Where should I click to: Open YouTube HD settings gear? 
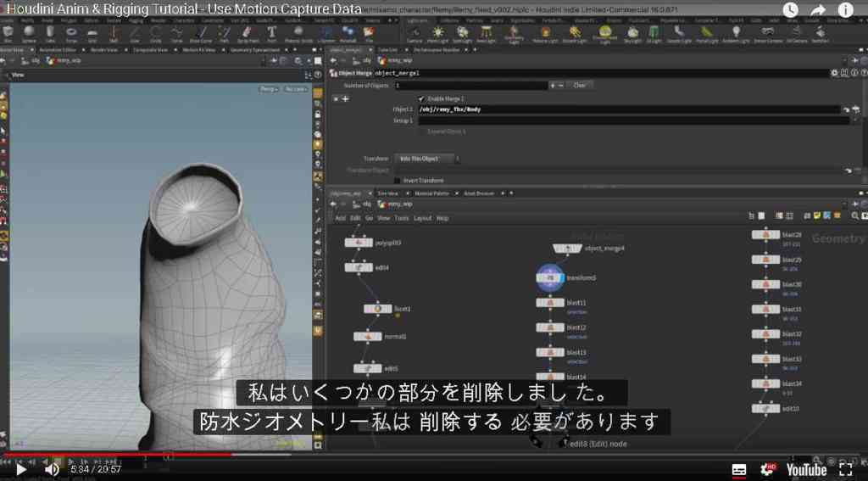click(768, 470)
